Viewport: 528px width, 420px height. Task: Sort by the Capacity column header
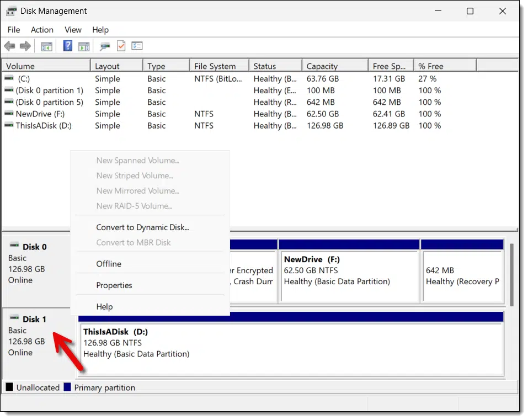pos(335,66)
